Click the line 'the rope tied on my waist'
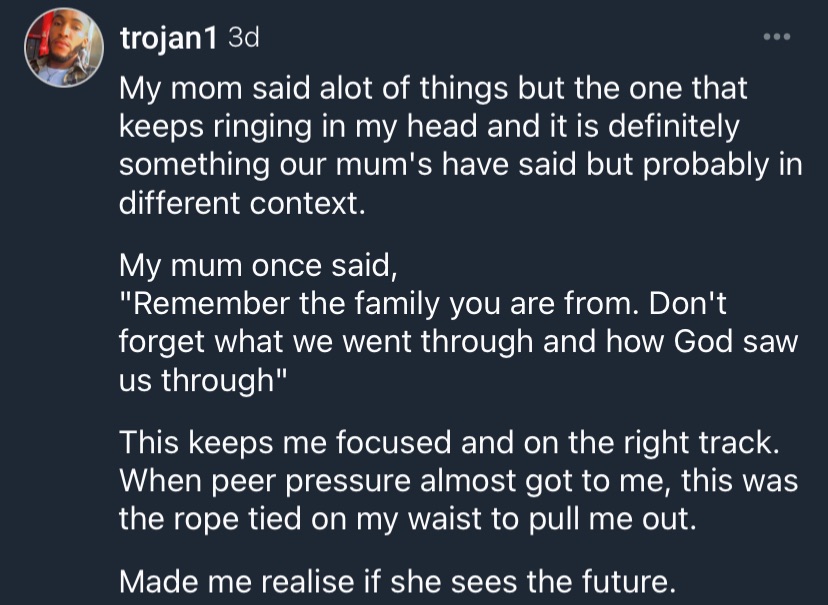 click(x=408, y=519)
